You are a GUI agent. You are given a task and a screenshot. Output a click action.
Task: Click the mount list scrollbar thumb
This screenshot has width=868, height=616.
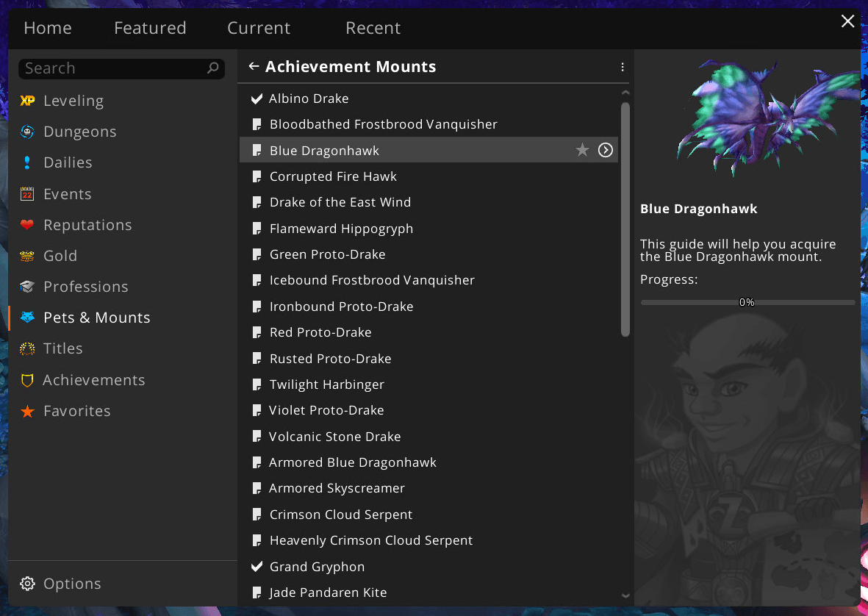click(x=625, y=219)
